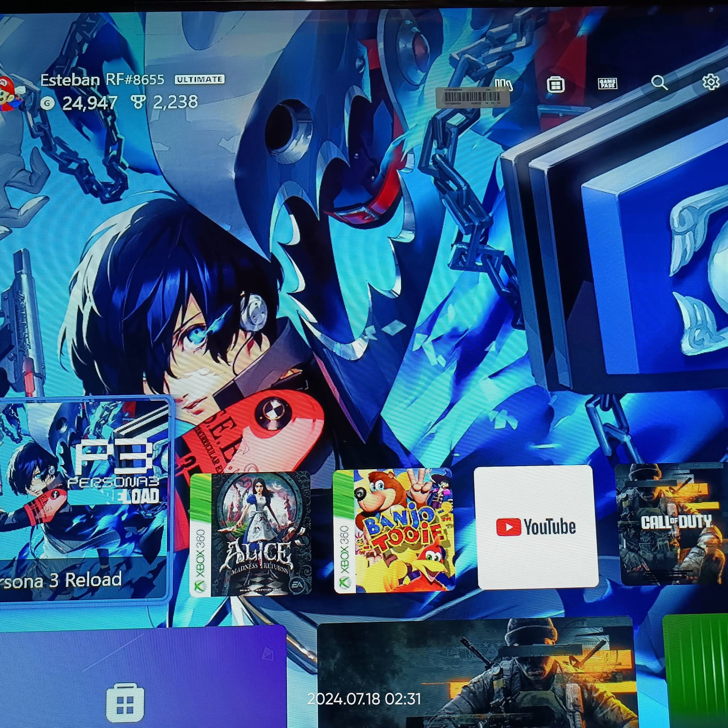Click the 24,947 gamerscore value
The width and height of the screenshot is (728, 728).
pos(90,103)
